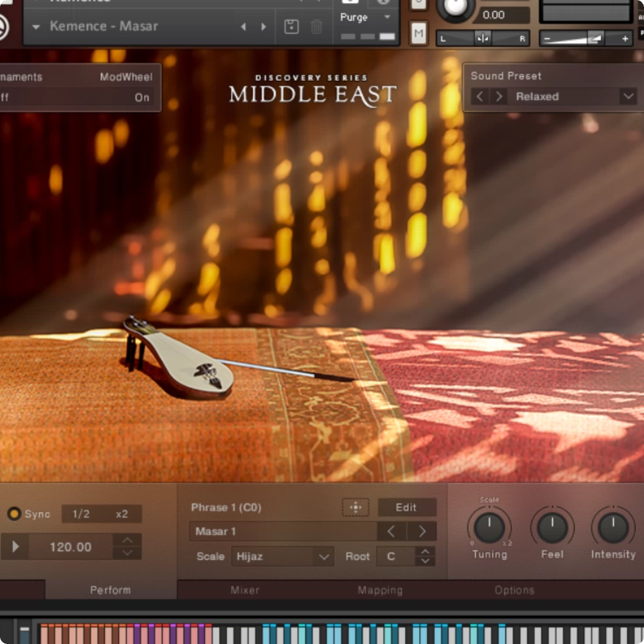This screenshot has width=644, height=644.
Task: Click the Kemence - Masar preset name
Action: [104, 26]
